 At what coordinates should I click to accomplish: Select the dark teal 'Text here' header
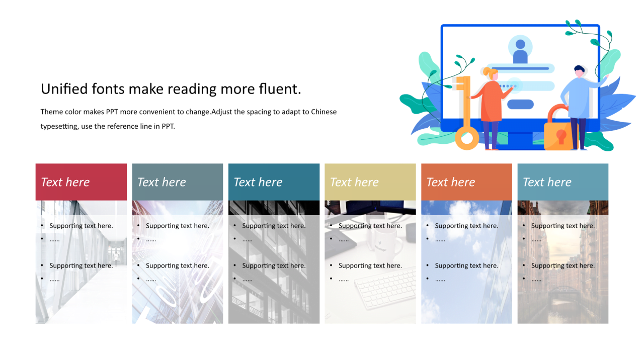pos(274,182)
